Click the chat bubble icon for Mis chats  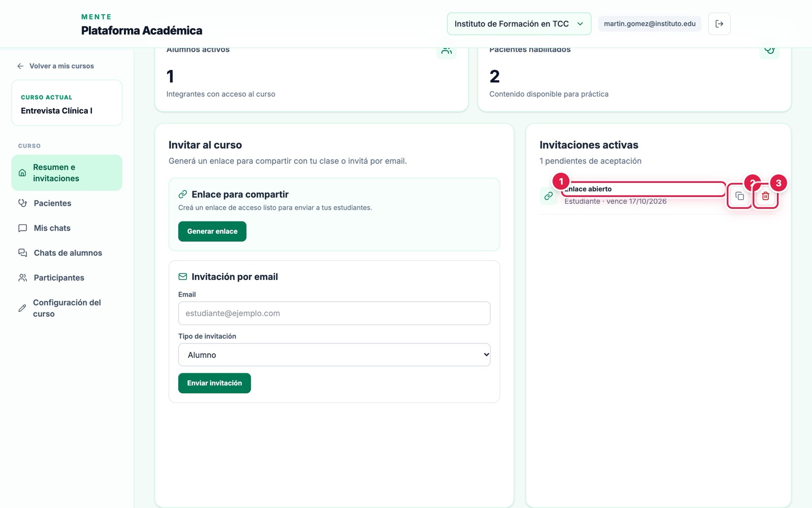[22, 228]
